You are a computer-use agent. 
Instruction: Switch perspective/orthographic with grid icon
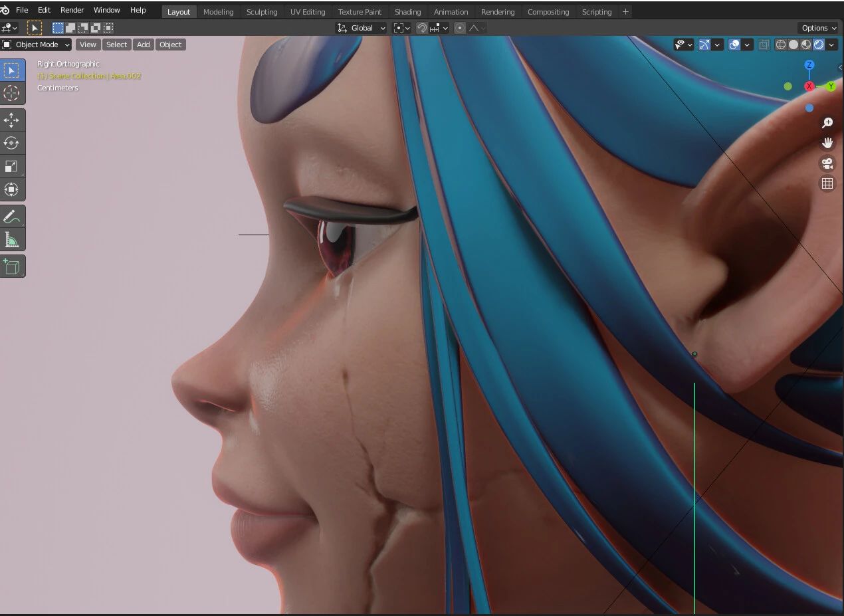point(827,183)
